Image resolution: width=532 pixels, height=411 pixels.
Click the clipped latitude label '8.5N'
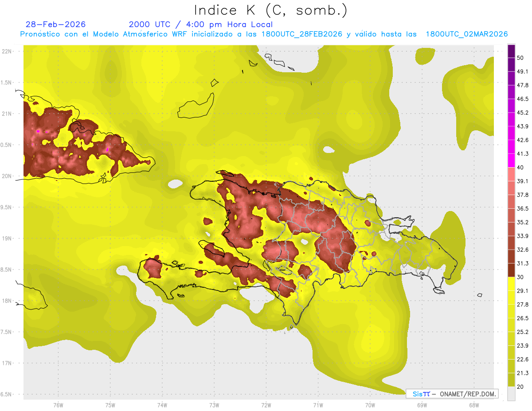pyautogui.click(x=6, y=270)
